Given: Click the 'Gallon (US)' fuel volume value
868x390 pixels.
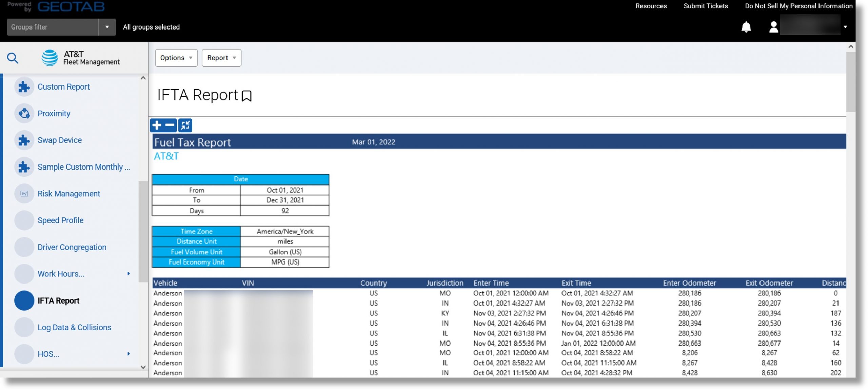Looking at the screenshot, I should [x=285, y=252].
